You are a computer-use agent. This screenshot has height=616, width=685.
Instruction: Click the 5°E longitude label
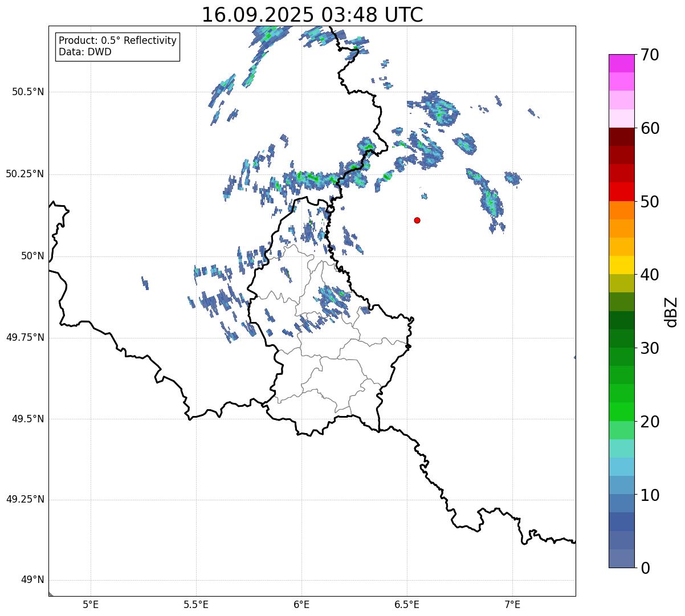tap(91, 605)
